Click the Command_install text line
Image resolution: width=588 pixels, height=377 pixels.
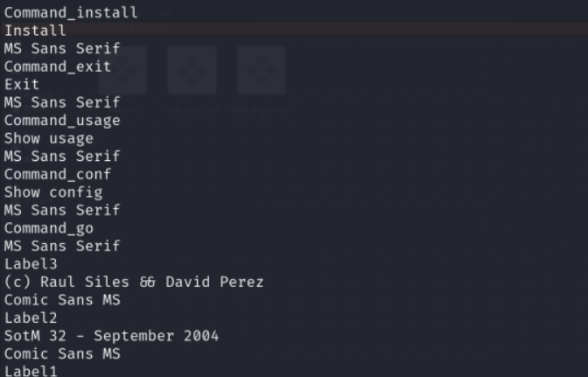point(71,13)
